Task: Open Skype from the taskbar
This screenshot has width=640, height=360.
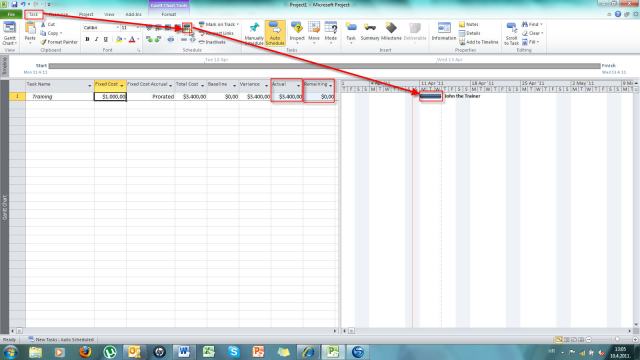Action: coord(233,352)
